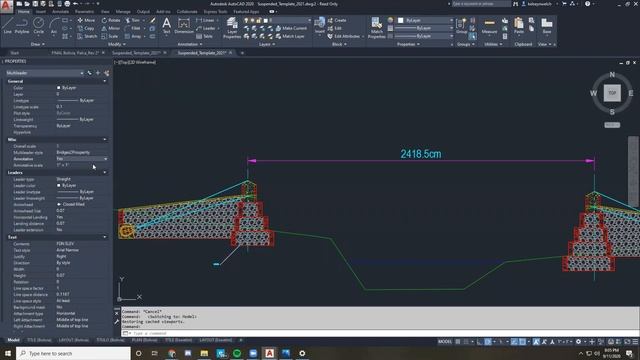640x360 pixels.
Task: Select the Group tool
Action: [461, 26]
